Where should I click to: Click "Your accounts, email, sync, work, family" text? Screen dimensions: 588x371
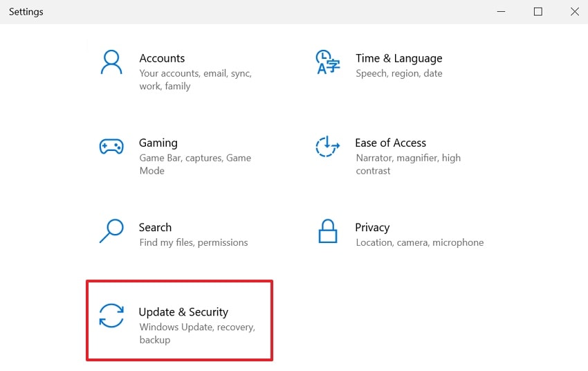click(x=195, y=80)
